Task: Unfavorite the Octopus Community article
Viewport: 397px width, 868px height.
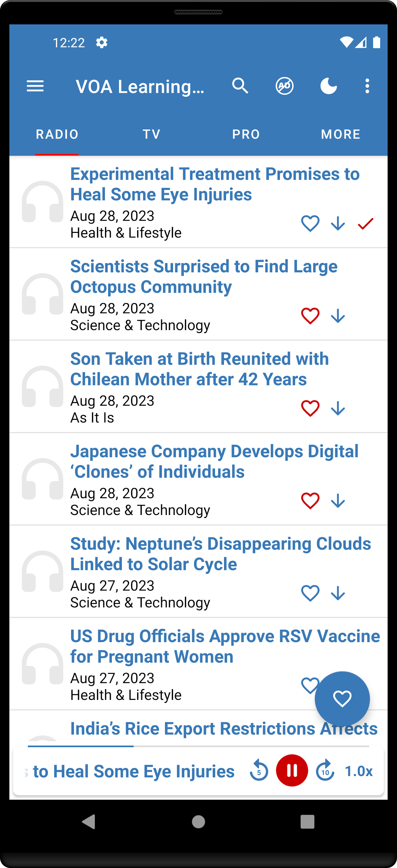Action: (310, 316)
